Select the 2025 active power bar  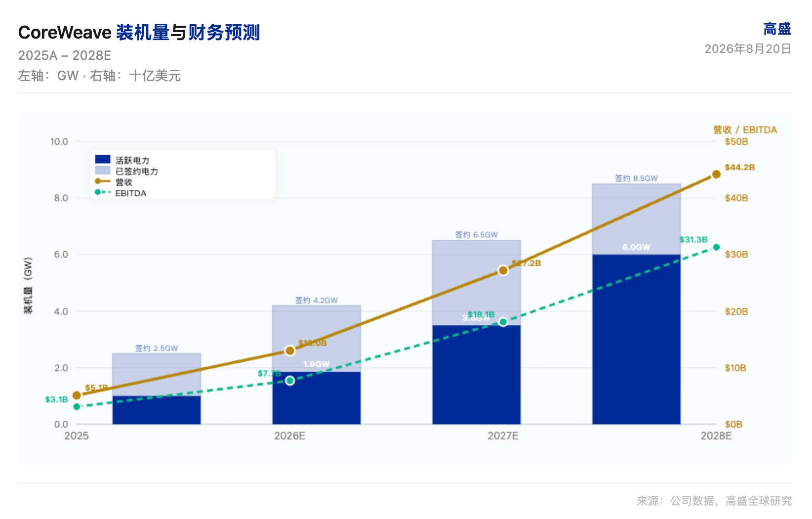click(157, 410)
